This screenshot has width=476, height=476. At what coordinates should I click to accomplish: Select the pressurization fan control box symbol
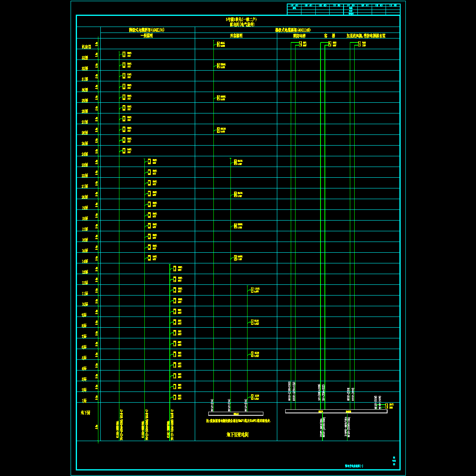[359, 44]
